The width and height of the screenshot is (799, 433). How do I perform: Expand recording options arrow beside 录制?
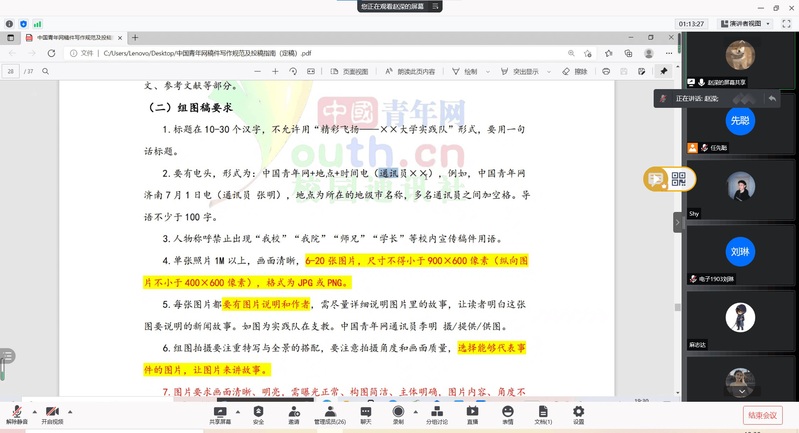tap(415, 412)
